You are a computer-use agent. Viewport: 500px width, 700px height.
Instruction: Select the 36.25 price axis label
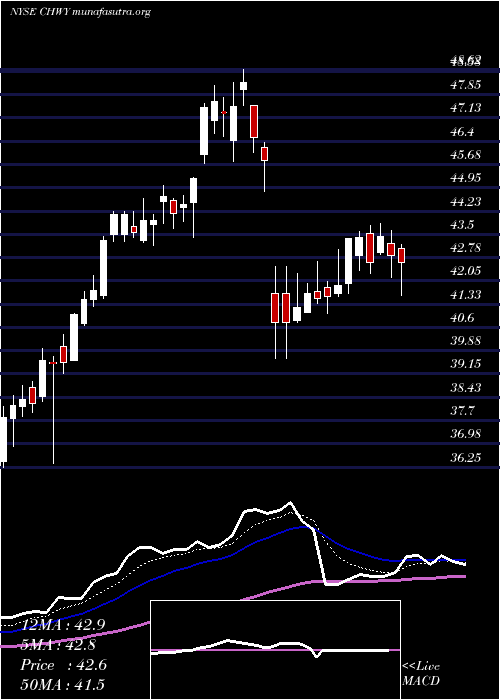(466, 458)
